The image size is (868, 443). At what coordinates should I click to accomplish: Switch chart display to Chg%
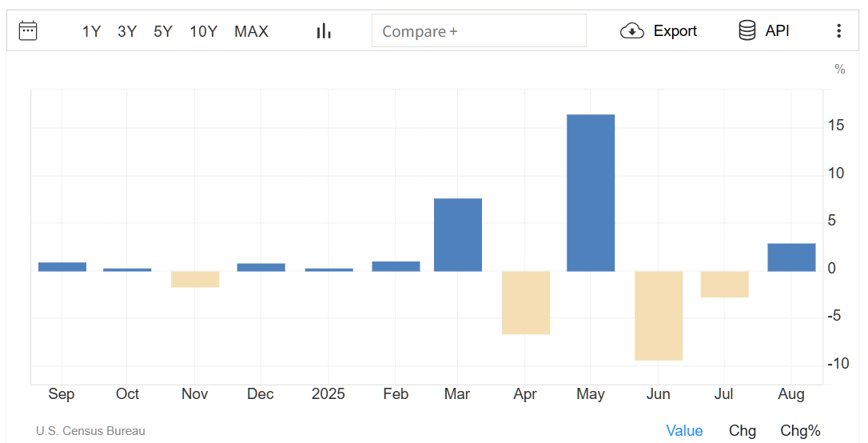click(x=800, y=431)
